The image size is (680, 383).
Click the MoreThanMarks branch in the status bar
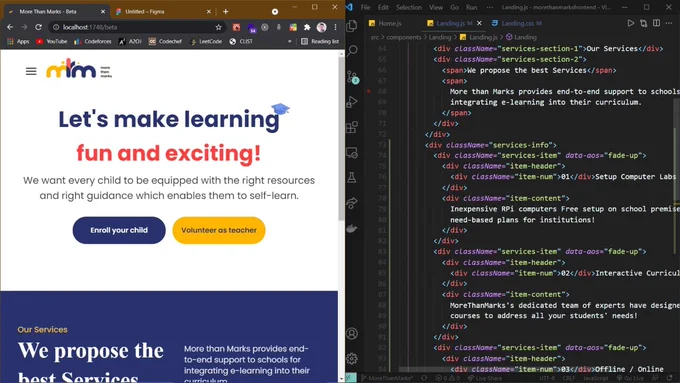(386, 378)
